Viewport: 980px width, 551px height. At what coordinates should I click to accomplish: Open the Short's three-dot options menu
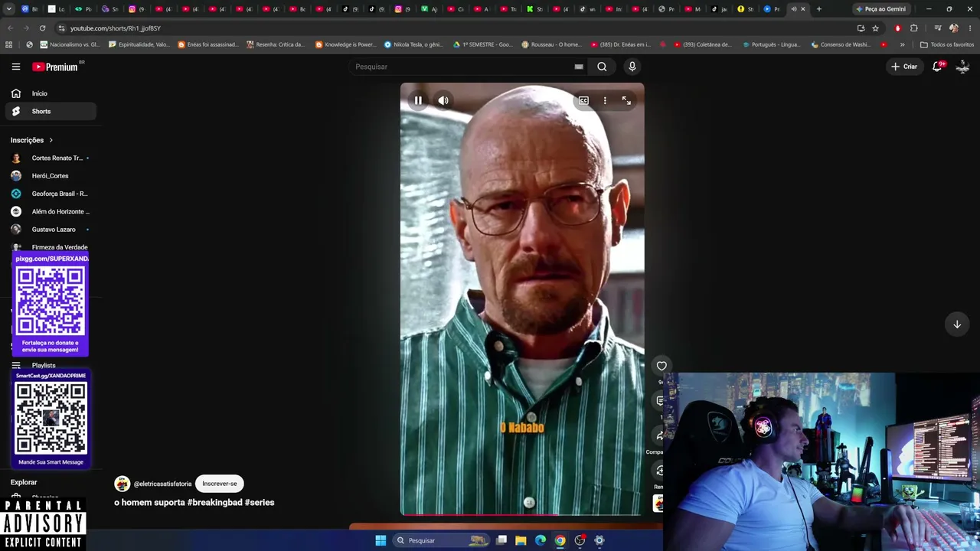(x=605, y=100)
